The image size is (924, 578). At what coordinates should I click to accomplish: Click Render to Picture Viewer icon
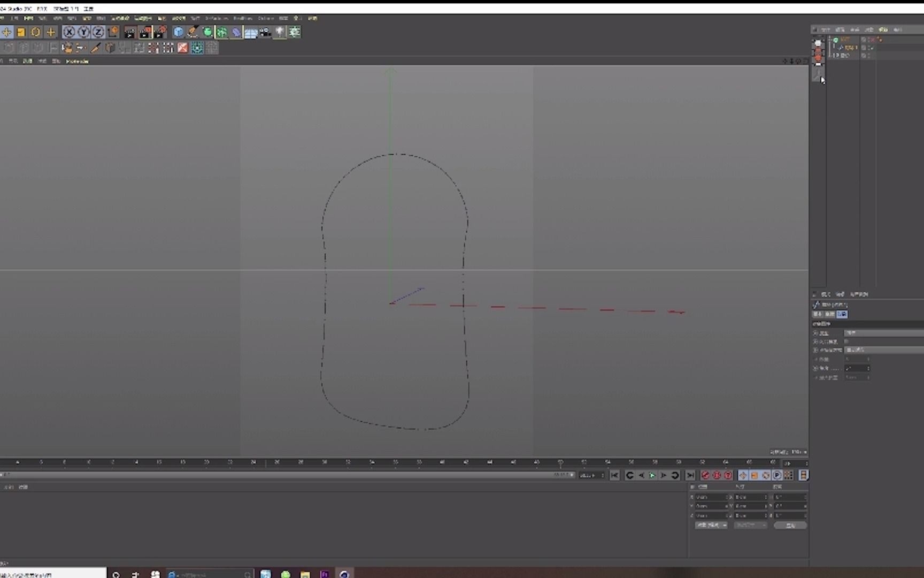(x=145, y=32)
